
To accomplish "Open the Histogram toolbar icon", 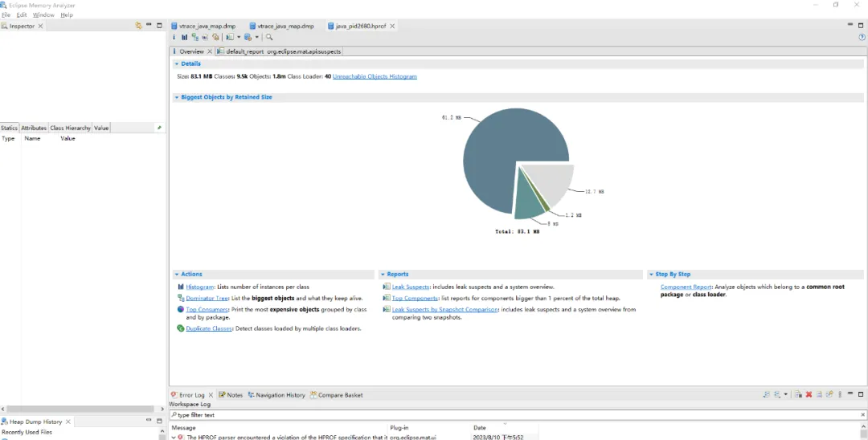I will click(184, 37).
